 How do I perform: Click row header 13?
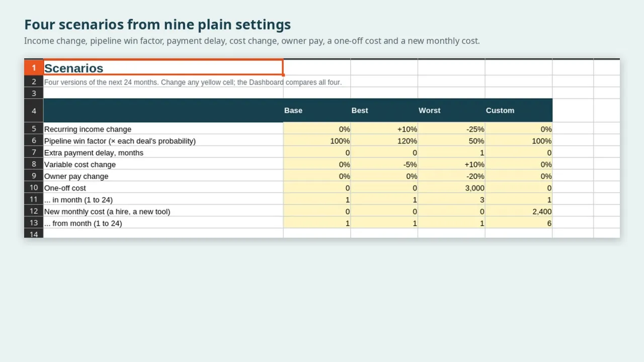(x=34, y=223)
